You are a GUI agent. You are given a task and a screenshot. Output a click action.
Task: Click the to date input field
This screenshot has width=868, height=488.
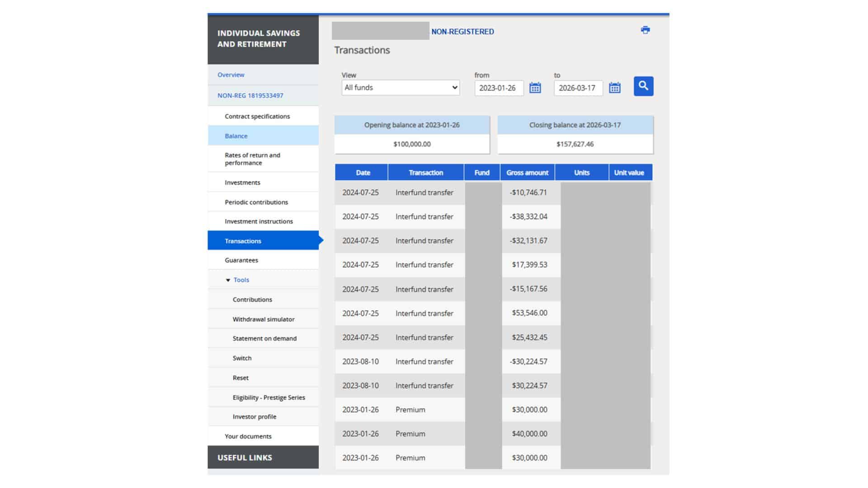[578, 88]
